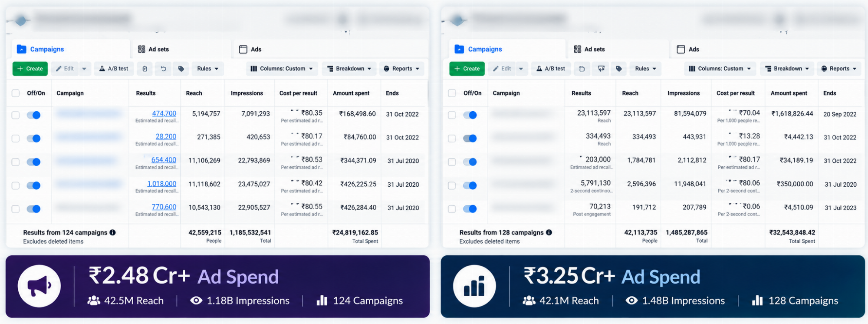Viewport: 868px width, 324px height.
Task: Start an A/B test in the 124-campaigns panel
Action: point(114,69)
